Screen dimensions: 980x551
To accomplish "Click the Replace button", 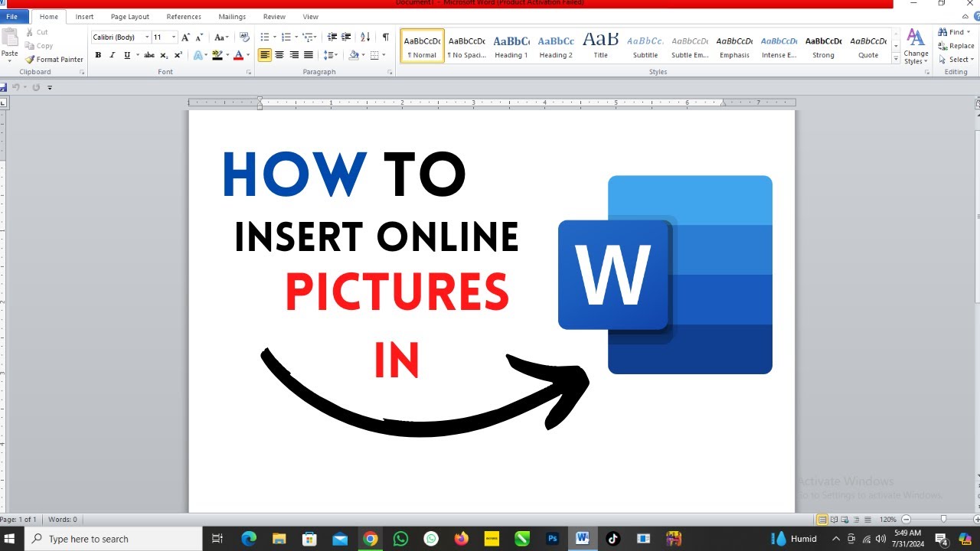I will (956, 46).
